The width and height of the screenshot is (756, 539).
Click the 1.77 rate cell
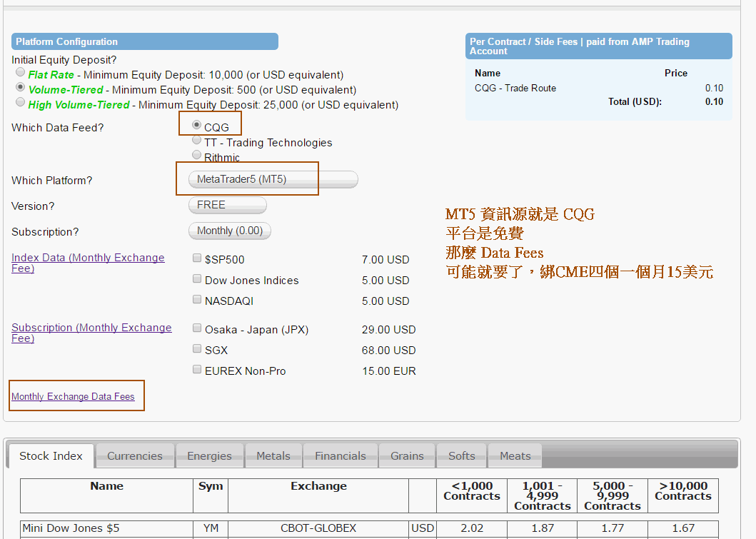613,528
